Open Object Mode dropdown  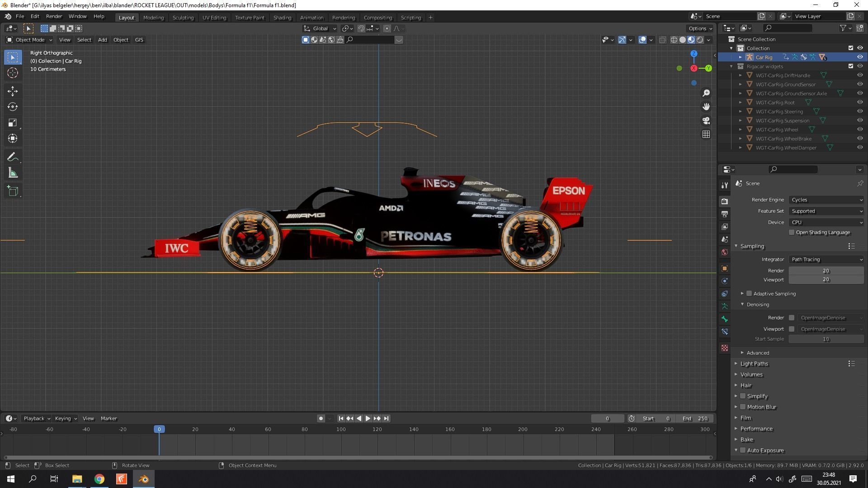[x=29, y=40]
